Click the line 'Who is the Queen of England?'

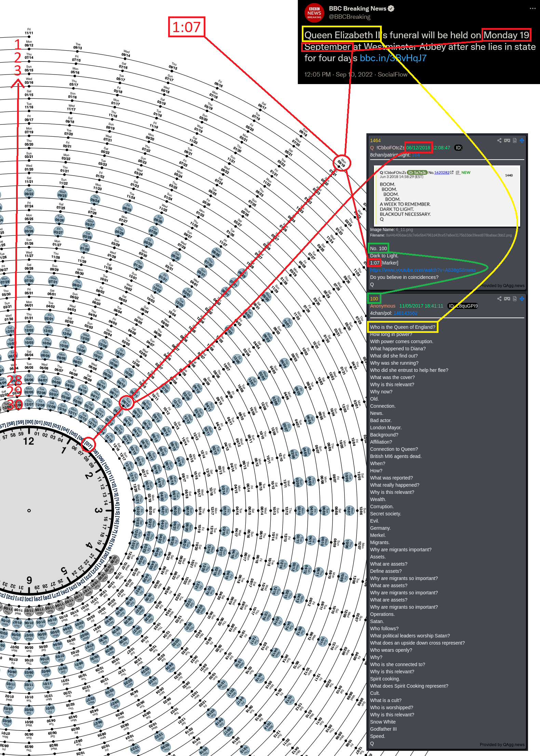point(403,327)
